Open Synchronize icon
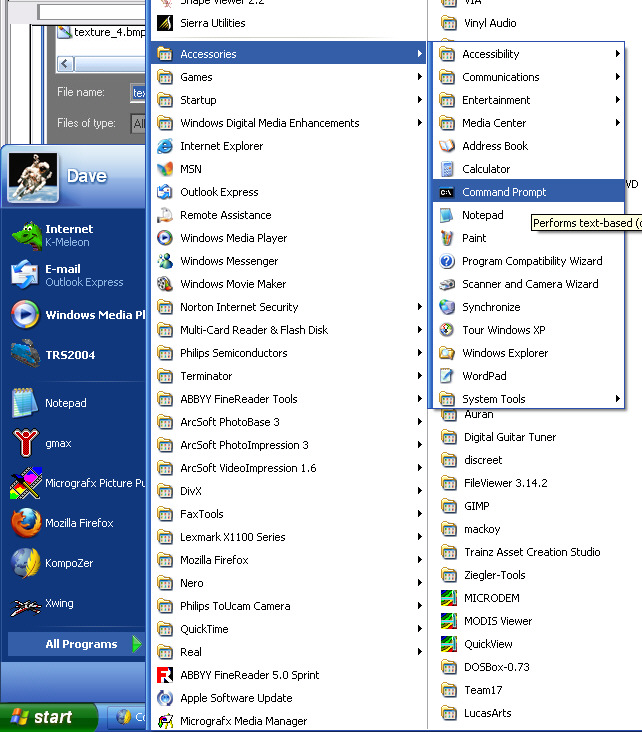Screen dimensions: 642x732 tap(447, 307)
